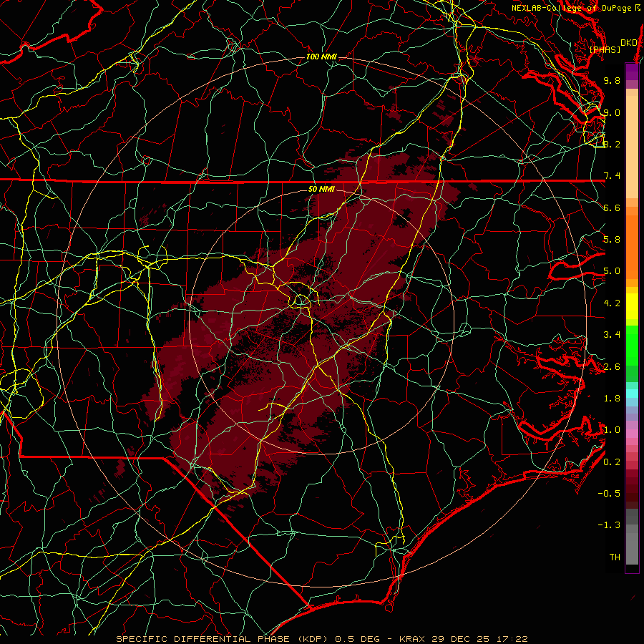Click the 5.8 value on the color scale
644x644 pixels.
click(x=612, y=240)
